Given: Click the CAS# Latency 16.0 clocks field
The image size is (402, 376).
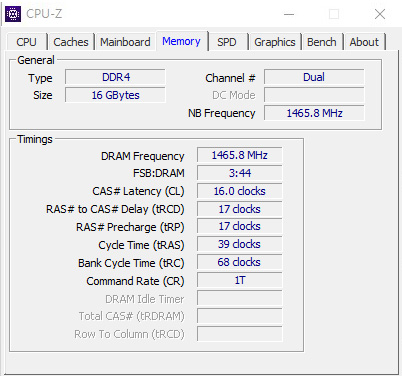Looking at the screenshot, I should [x=239, y=191].
